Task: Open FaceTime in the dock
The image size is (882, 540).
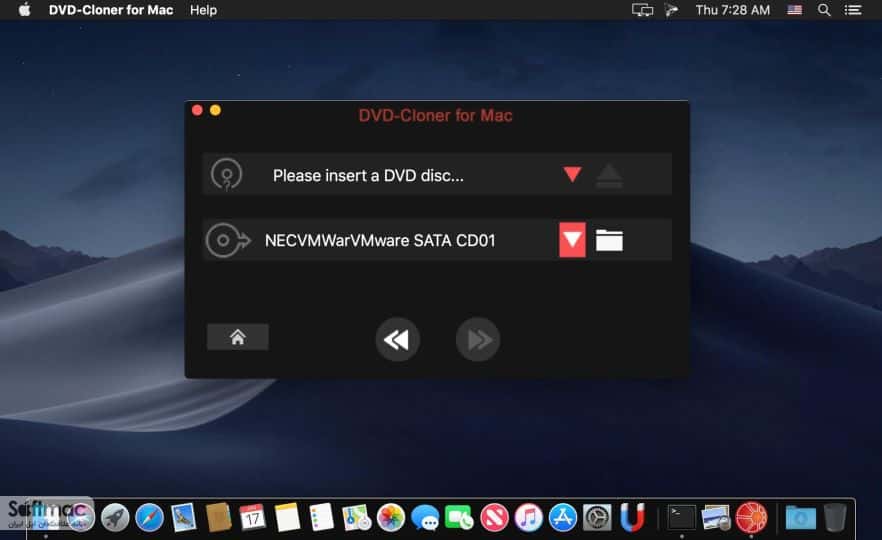Action: pos(459,517)
